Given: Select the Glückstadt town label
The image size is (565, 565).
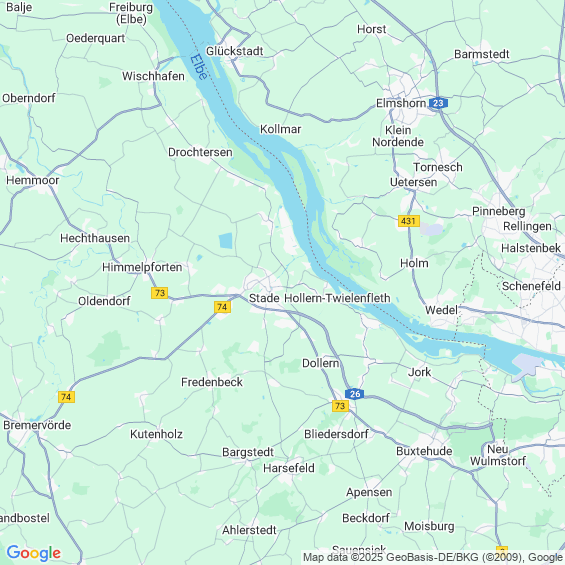Looking at the screenshot, I should pos(234,51).
